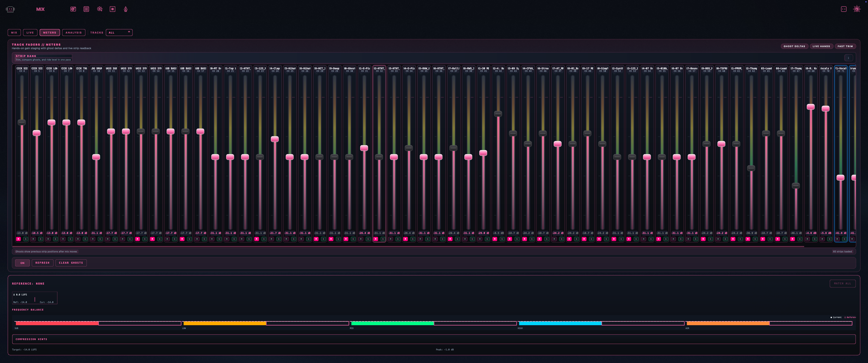The image size is (868, 363).
Task: Select the CH 71 Vocal strip header
Action: point(840,70)
